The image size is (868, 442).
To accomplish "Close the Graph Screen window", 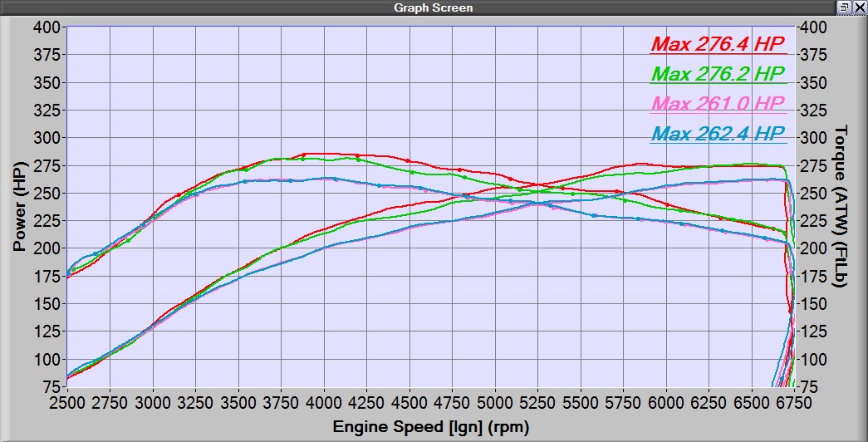I will click(x=859, y=7).
